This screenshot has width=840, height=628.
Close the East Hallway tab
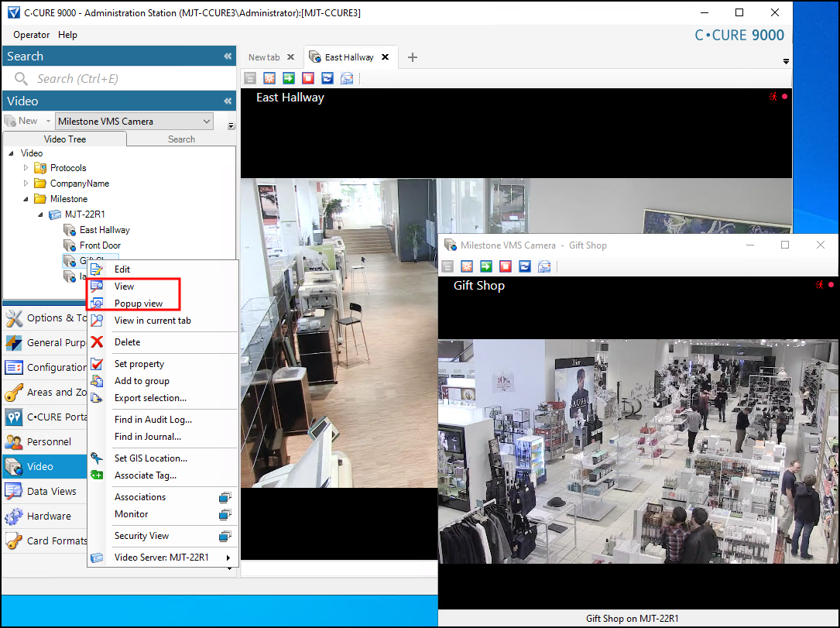(386, 57)
